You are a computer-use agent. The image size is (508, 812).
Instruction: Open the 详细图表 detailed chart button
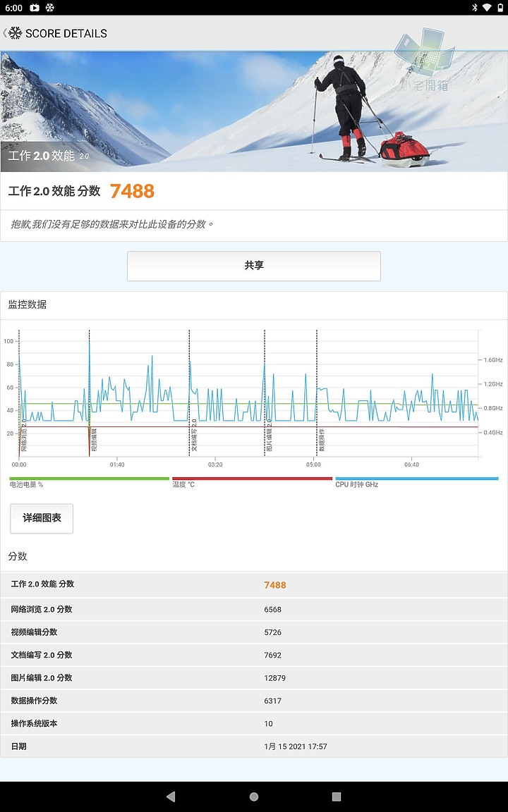[x=42, y=518]
